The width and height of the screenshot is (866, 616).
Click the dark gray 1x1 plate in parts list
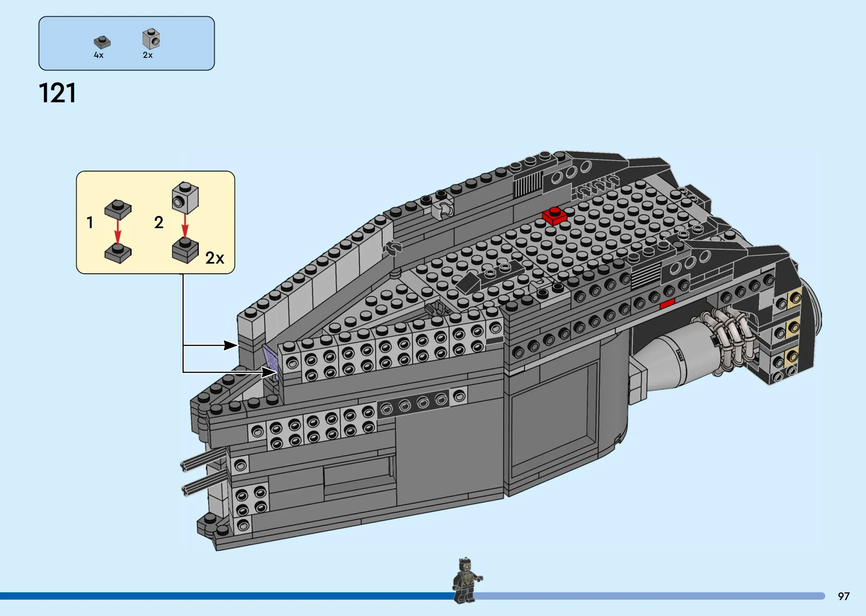point(102,42)
